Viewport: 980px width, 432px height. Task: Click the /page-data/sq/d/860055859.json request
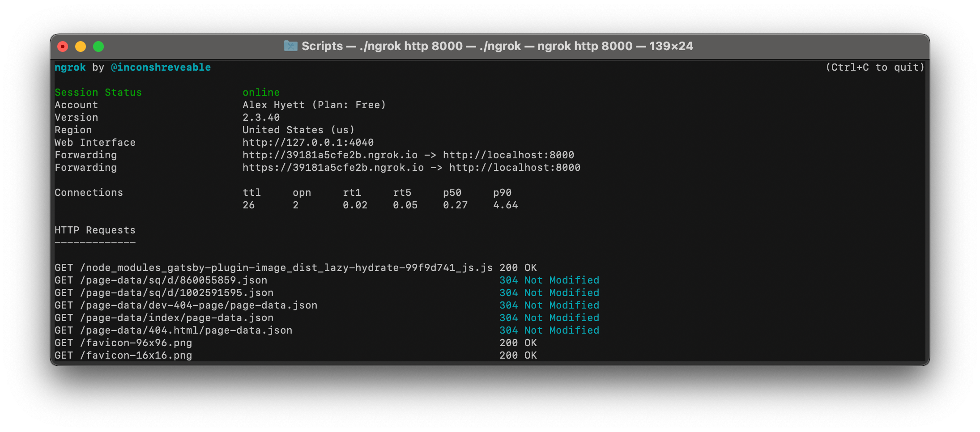pyautogui.click(x=173, y=280)
